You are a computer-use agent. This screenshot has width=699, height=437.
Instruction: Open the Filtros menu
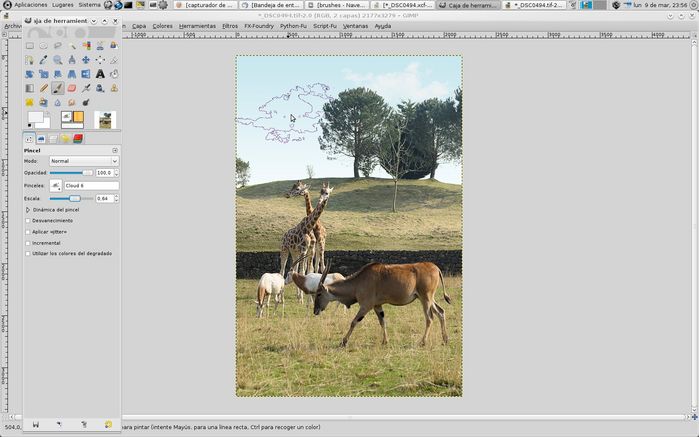pyautogui.click(x=230, y=26)
